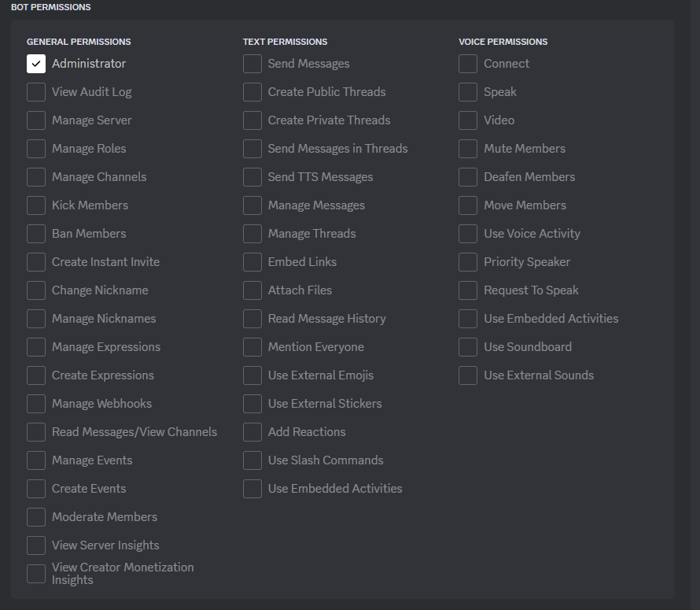Enable View Creator Monetization Insights
This screenshot has height=610, width=700.
36,574
